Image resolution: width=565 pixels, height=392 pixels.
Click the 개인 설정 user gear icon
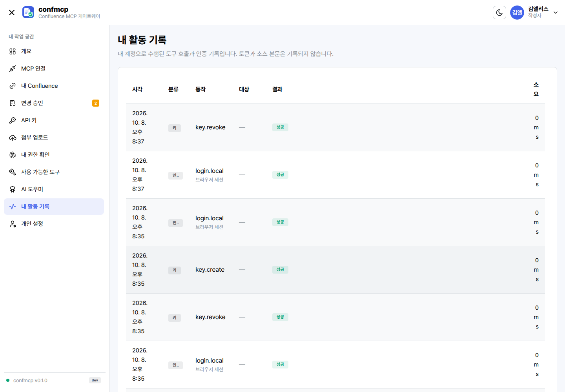13,224
